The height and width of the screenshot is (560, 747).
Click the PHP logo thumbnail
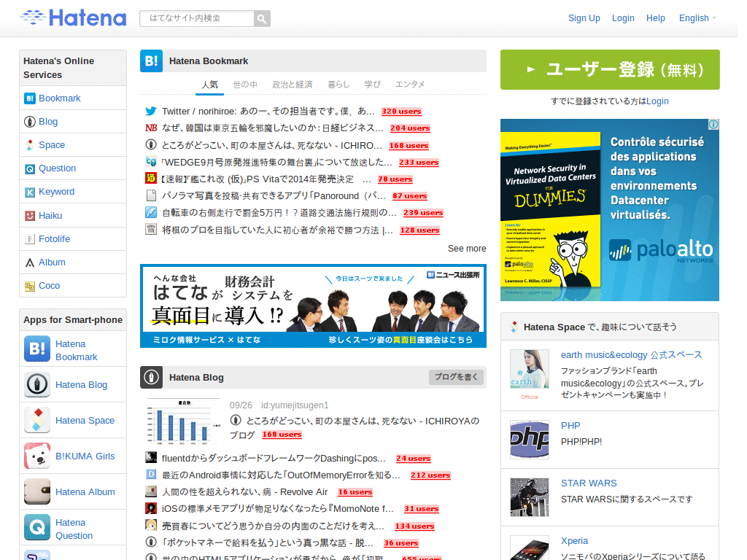coord(530,440)
